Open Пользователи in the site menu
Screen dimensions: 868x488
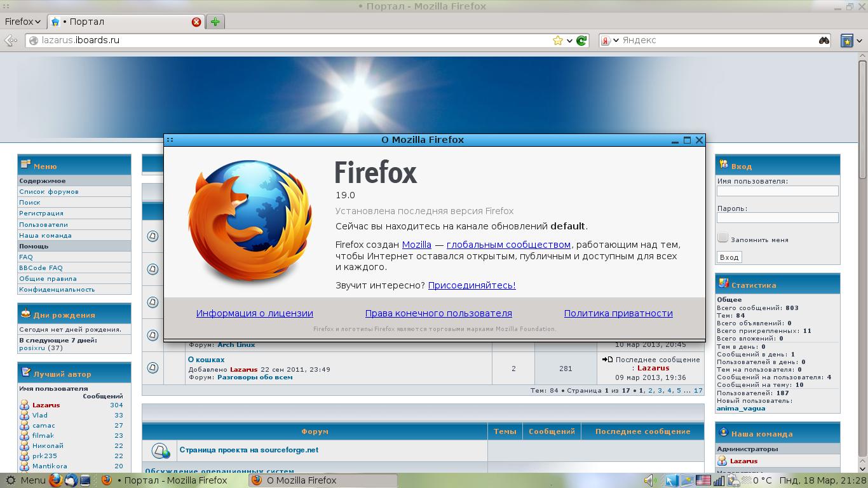(x=43, y=225)
